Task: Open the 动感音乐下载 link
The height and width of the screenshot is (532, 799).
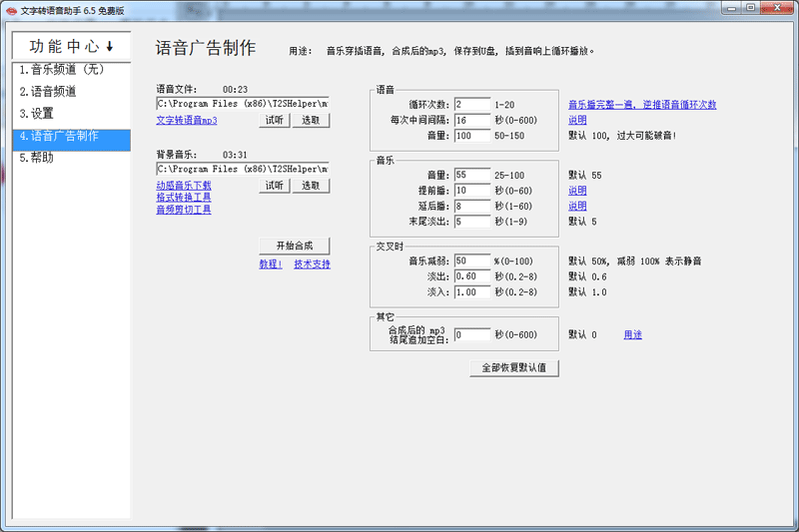Action: point(184,186)
